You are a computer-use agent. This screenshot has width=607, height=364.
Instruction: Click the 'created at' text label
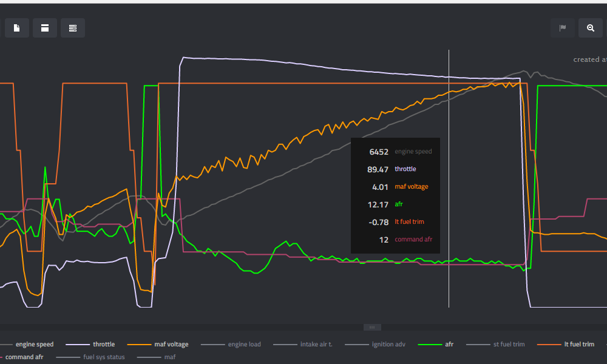pyautogui.click(x=589, y=59)
